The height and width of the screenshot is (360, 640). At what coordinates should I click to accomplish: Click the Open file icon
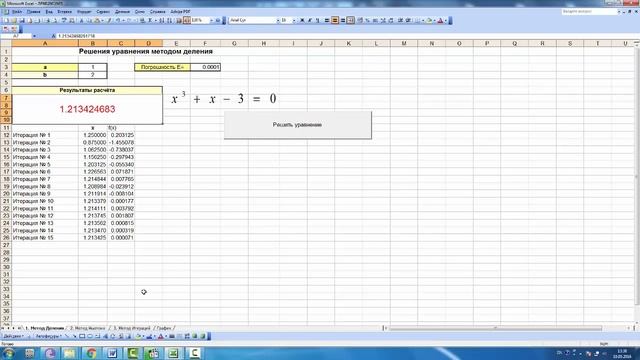click(14, 20)
